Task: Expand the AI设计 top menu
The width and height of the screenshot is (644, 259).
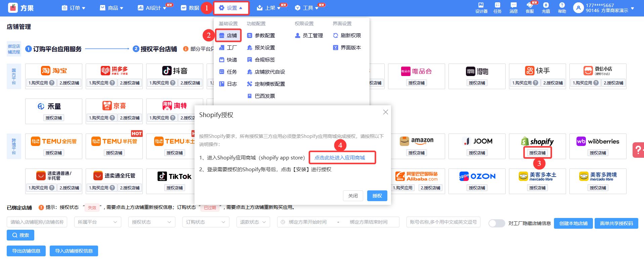Action: click(152, 8)
